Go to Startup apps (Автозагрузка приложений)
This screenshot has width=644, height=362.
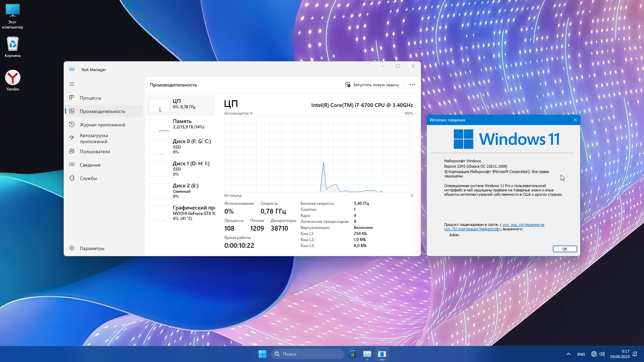click(x=94, y=138)
